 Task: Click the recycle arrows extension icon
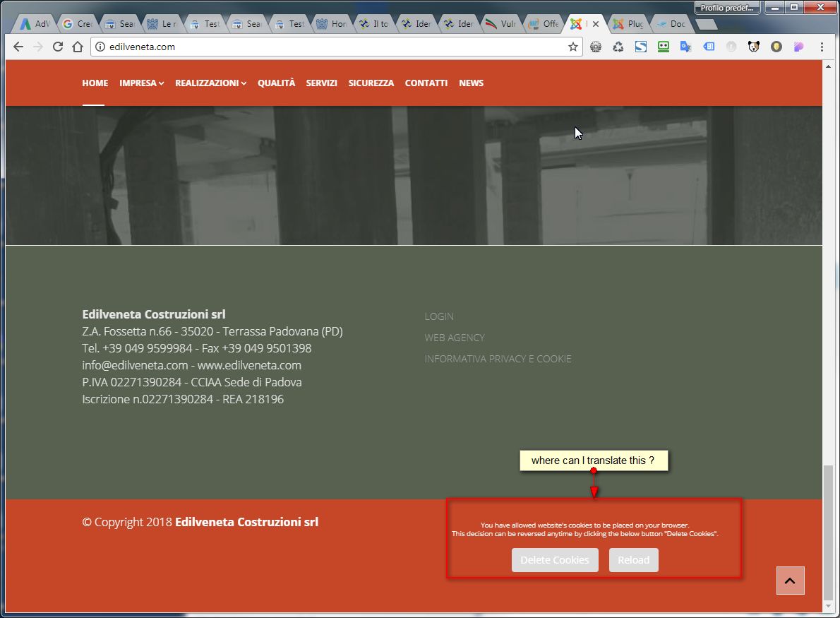pyautogui.click(x=618, y=47)
